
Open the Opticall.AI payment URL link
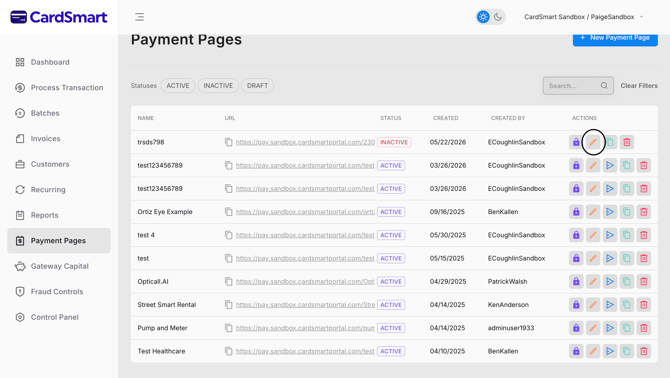point(305,281)
